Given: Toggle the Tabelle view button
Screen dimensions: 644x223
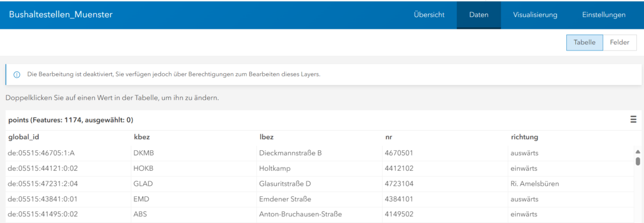Looking at the screenshot, I should (585, 43).
